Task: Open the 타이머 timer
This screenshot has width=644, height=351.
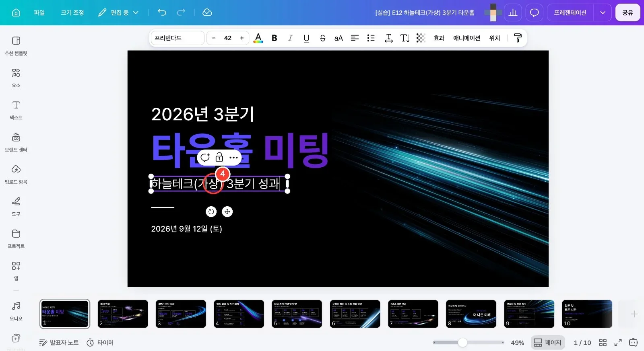Action: [x=100, y=343]
